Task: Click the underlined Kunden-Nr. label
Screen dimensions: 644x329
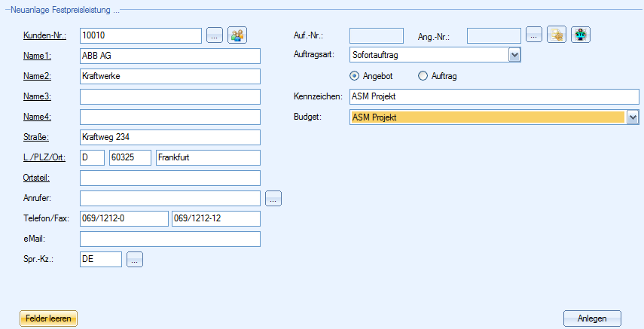Action: [x=44, y=35]
